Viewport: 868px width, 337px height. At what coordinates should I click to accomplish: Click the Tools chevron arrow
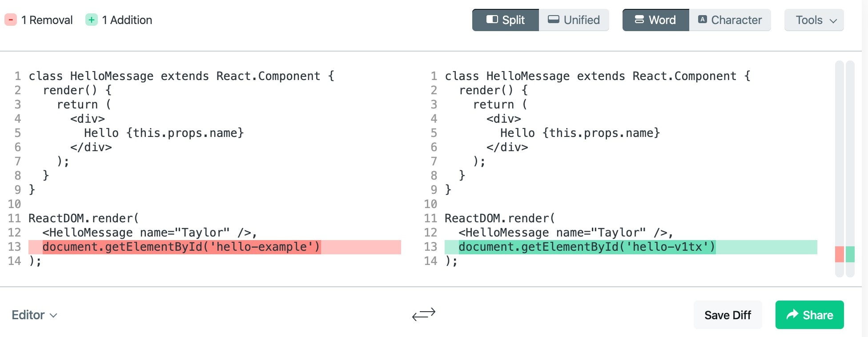(x=833, y=20)
